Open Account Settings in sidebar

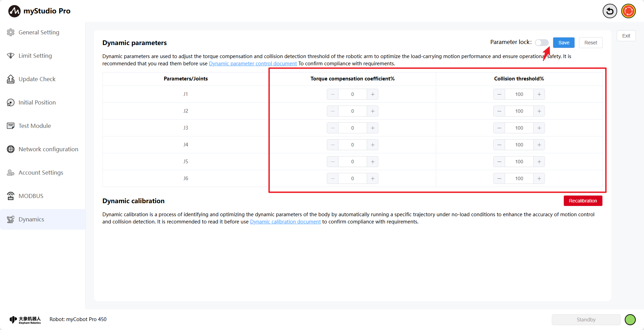point(41,173)
